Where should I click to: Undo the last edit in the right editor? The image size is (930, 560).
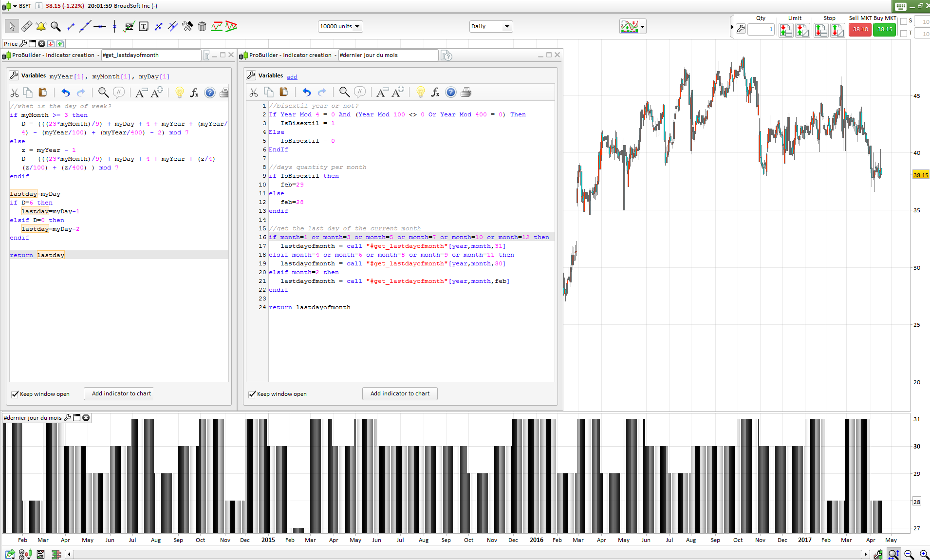pos(306,92)
